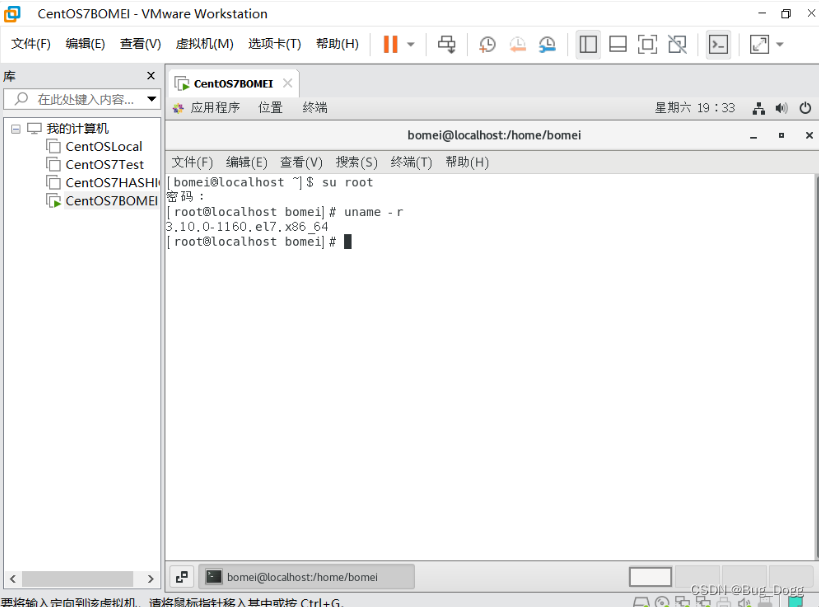
Task: Select the CentOS7HASHI virtual machine
Action: point(112,183)
